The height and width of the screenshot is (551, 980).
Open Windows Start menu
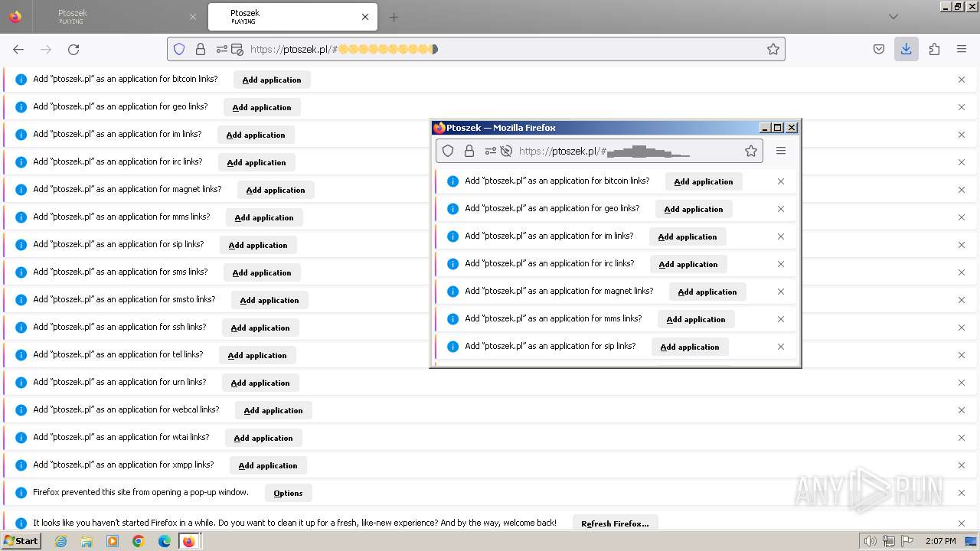(x=21, y=541)
